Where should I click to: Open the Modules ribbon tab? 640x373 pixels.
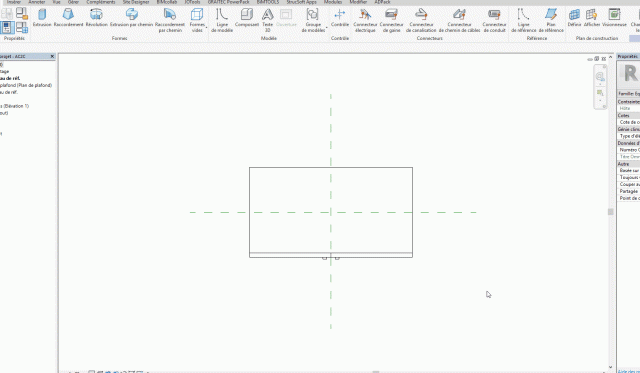[333, 2]
